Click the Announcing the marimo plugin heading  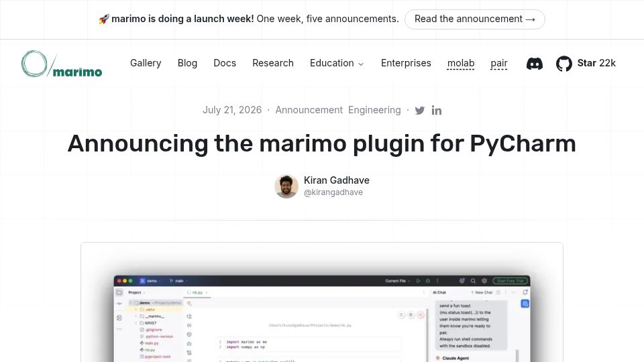click(x=322, y=144)
